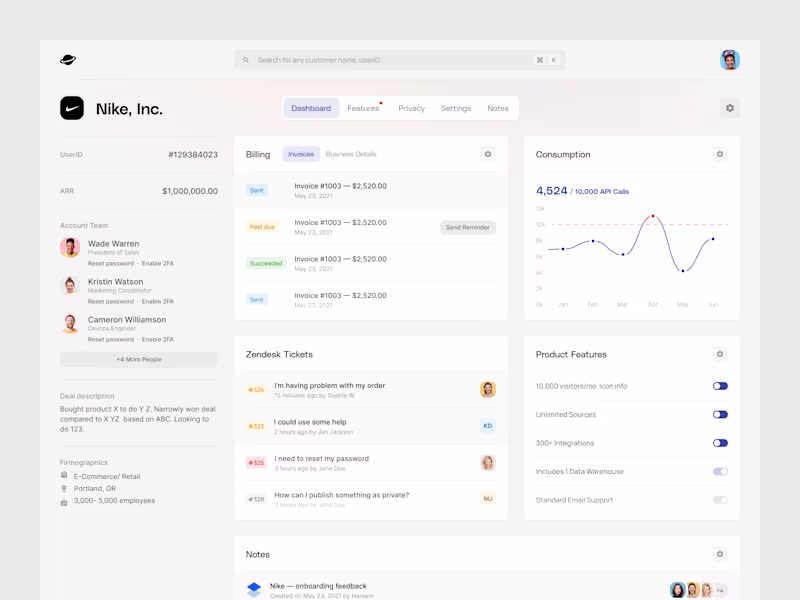This screenshot has width=800, height=600.
Task: Toggle Includes 1 Data Warehouse switch
Action: click(720, 472)
